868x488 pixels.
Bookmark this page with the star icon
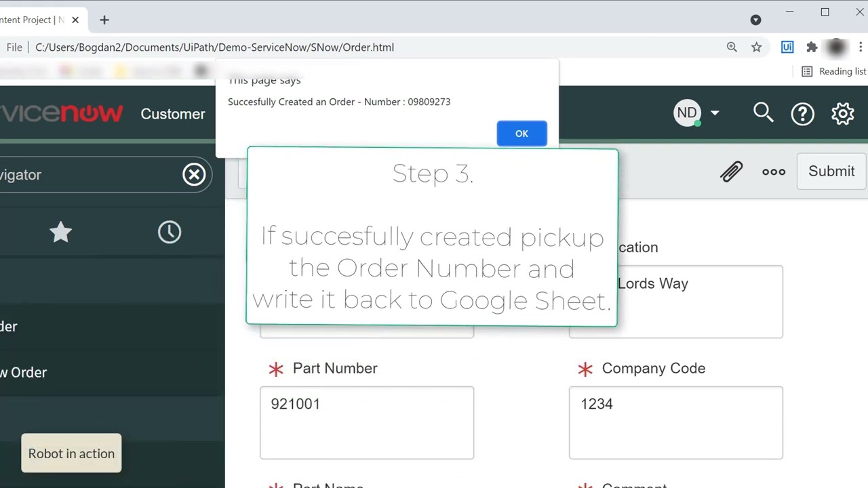(x=757, y=47)
